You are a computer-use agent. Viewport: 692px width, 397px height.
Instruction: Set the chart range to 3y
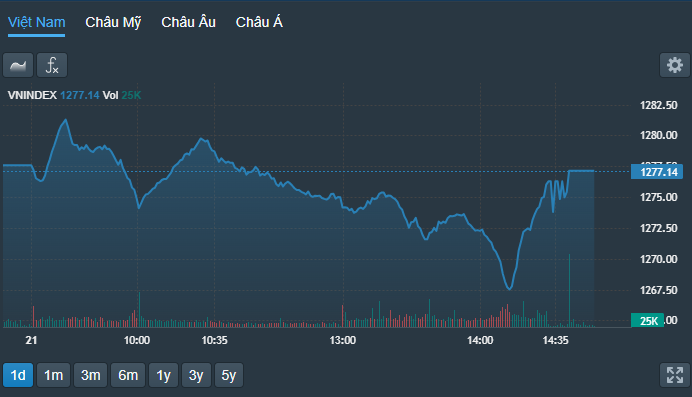pos(196,375)
